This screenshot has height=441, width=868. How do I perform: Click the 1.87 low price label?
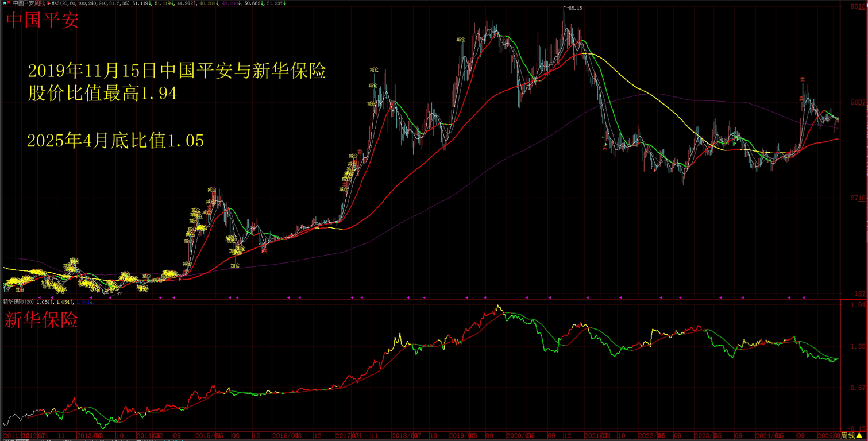pos(116,294)
